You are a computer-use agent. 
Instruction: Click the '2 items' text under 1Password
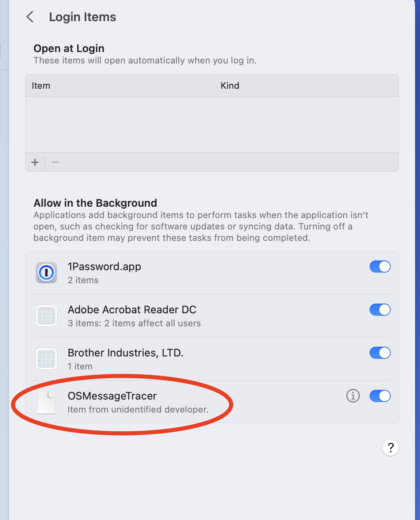coord(83,280)
